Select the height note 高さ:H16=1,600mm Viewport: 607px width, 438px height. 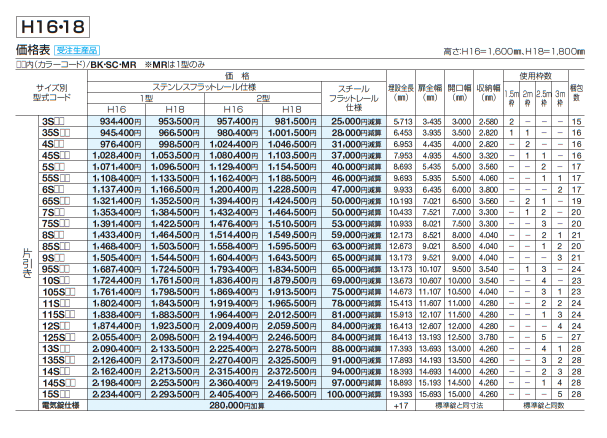point(482,51)
